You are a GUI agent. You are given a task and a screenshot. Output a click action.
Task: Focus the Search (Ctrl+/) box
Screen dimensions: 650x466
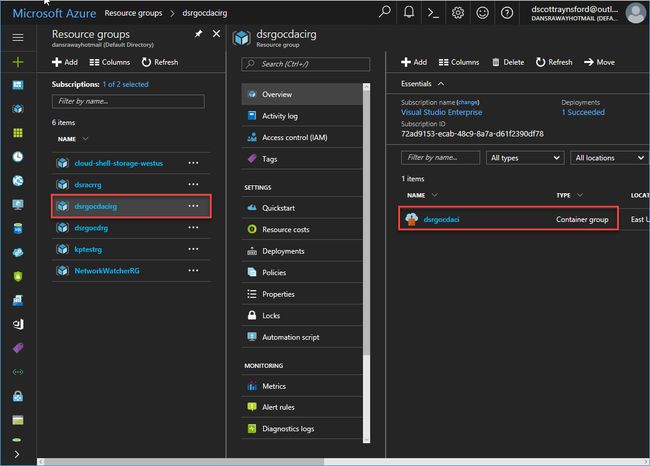pyautogui.click(x=306, y=64)
